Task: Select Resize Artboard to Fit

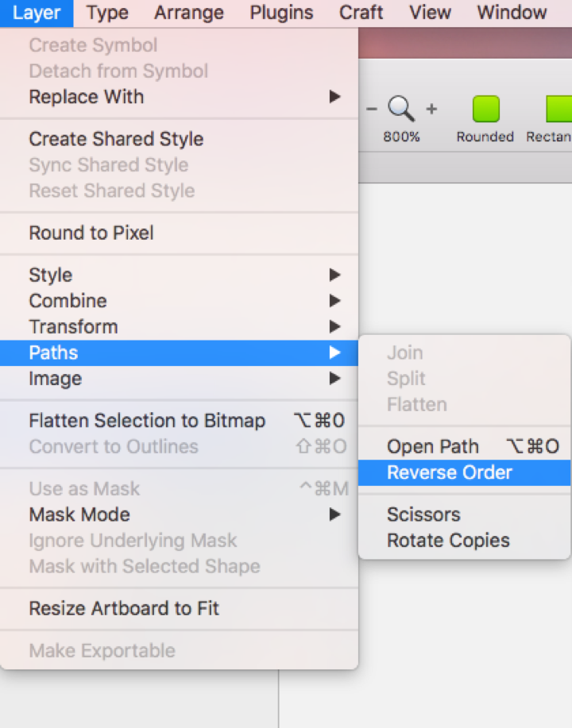Action: (124, 609)
